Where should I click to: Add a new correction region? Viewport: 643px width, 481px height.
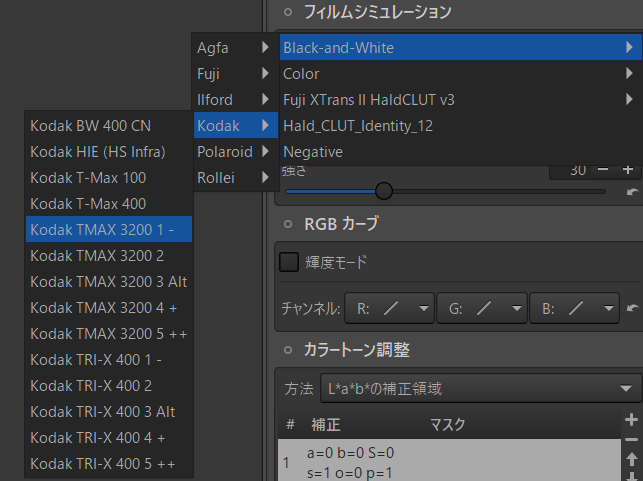632,419
